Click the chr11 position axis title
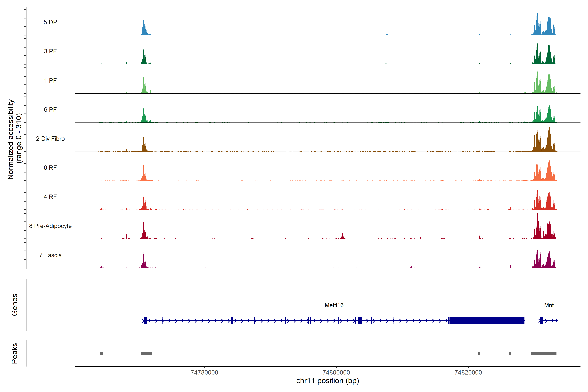Image resolution: width=588 pixels, height=392 pixels. tap(327, 381)
